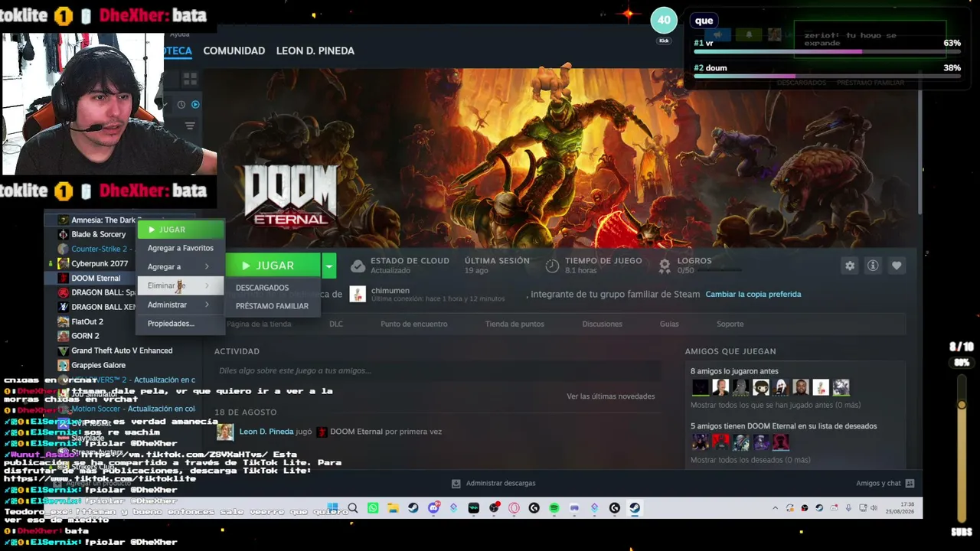Open the DOOM Eternal settings gear

pyautogui.click(x=850, y=266)
